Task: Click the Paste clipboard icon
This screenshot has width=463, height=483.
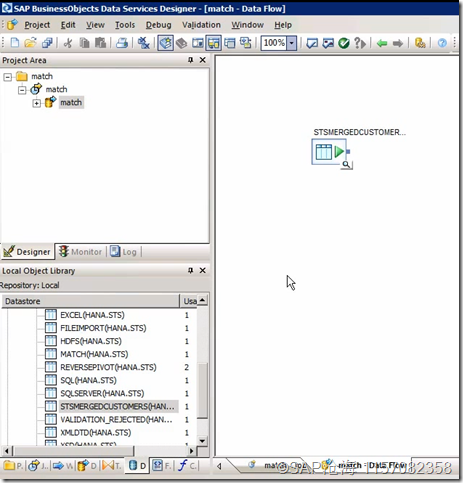Action: [100, 43]
